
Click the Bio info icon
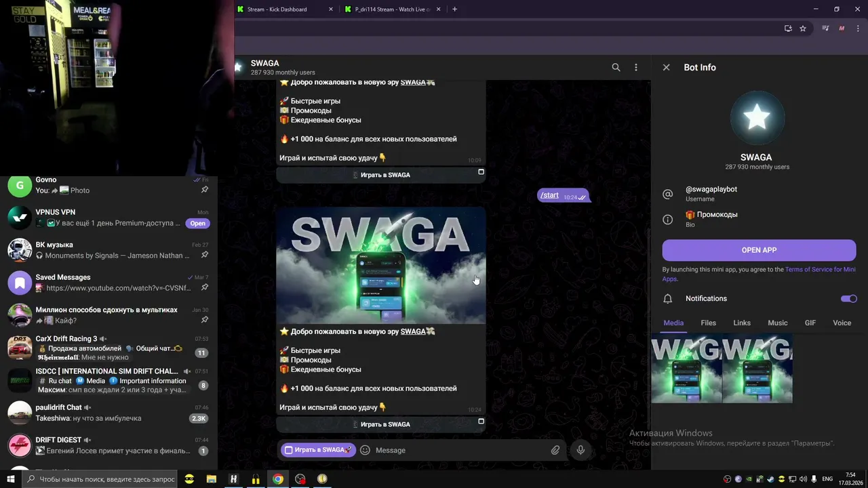667,220
